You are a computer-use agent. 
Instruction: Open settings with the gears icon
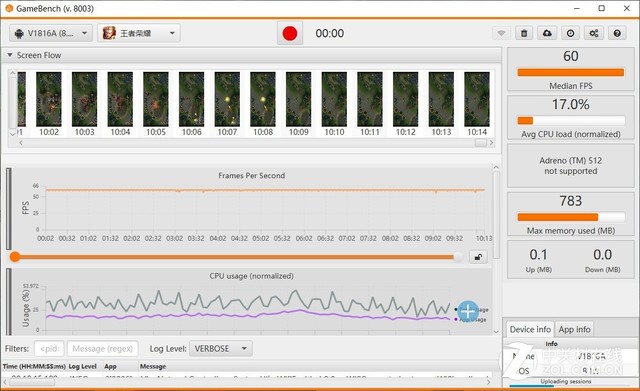pyautogui.click(x=594, y=33)
